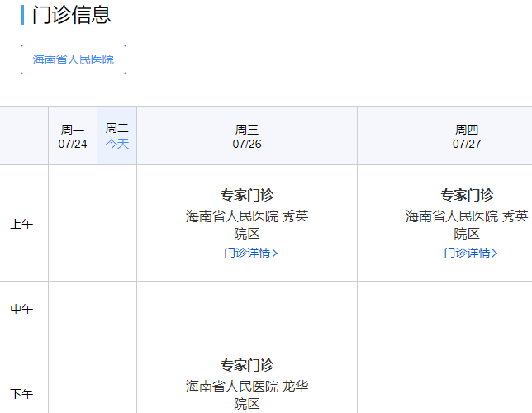Click the empty Wednesday 中午 schedule cell
The height and width of the screenshot is (413, 532).
[247, 308]
